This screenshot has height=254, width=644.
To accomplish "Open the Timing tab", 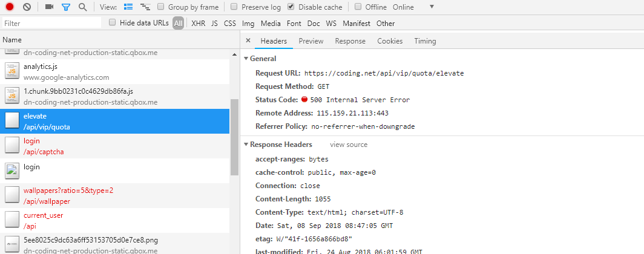I will 425,41.
